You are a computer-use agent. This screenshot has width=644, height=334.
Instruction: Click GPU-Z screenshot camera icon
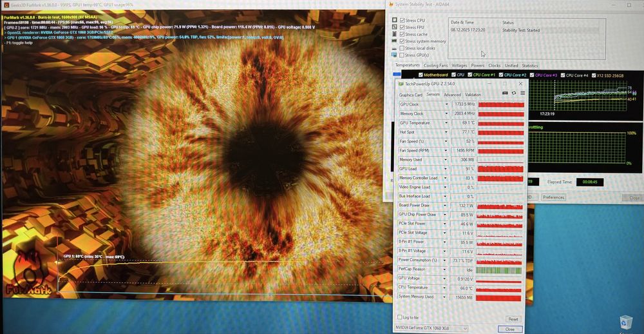tap(505, 93)
